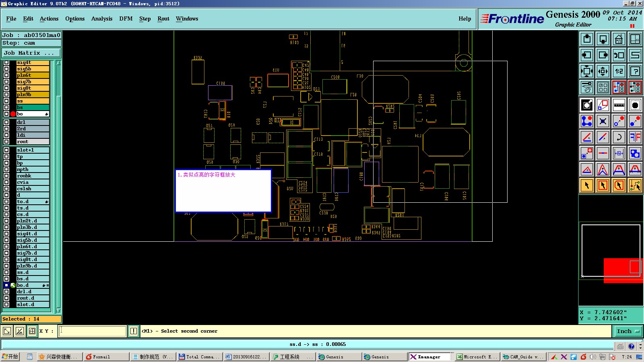The width and height of the screenshot is (644, 362).
Task: Select the green bs layer name
Action: coord(33,107)
